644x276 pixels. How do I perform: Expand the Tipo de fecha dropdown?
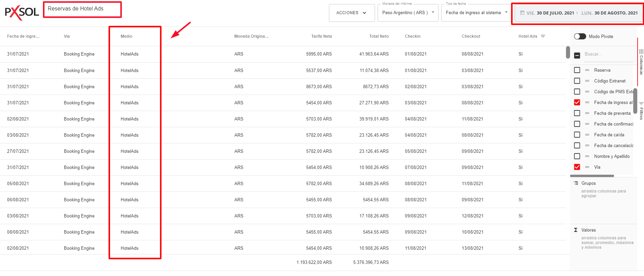tap(476, 13)
